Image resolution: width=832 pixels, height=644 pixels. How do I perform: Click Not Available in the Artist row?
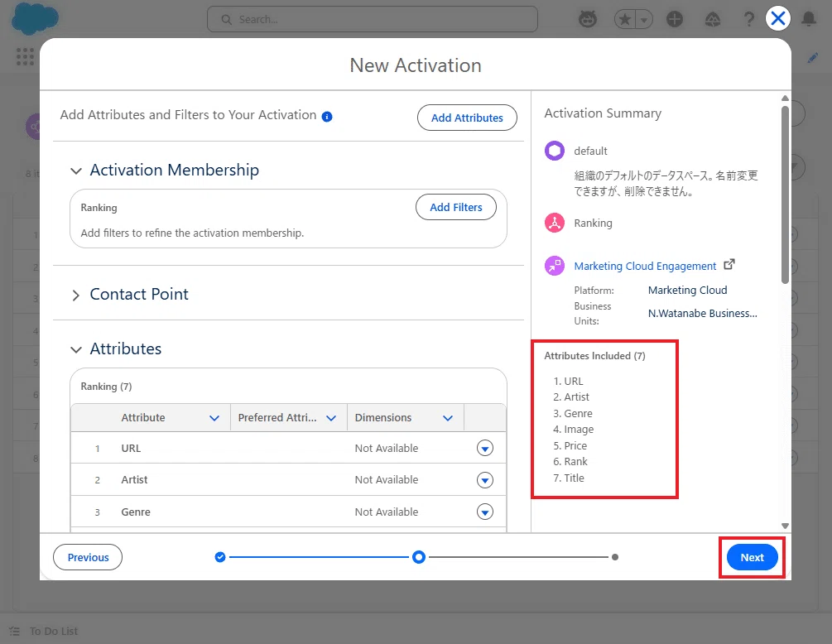pyautogui.click(x=387, y=480)
